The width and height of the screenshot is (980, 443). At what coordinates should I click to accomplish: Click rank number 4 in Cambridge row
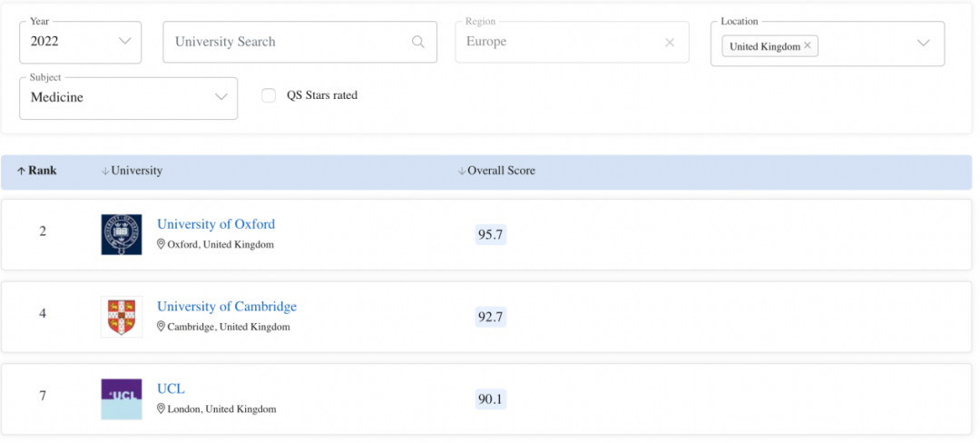(x=43, y=314)
